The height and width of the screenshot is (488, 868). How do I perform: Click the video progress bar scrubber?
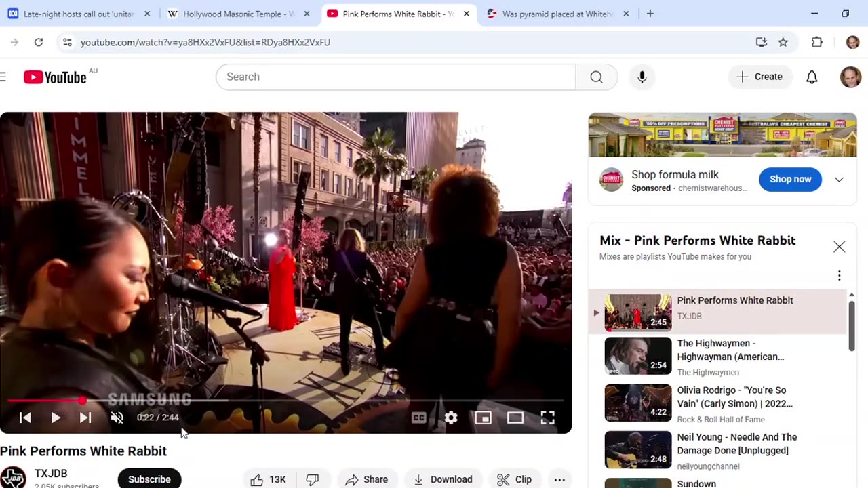pyautogui.click(x=82, y=401)
